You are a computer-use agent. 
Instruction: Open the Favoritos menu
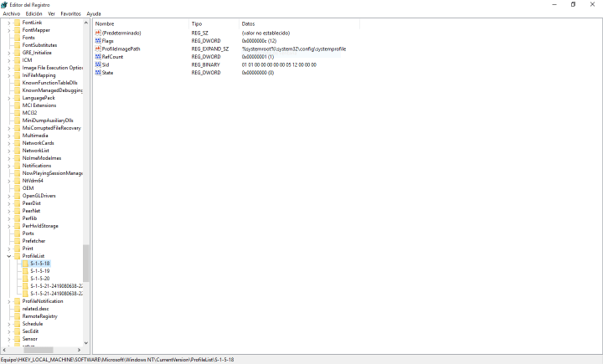point(70,13)
